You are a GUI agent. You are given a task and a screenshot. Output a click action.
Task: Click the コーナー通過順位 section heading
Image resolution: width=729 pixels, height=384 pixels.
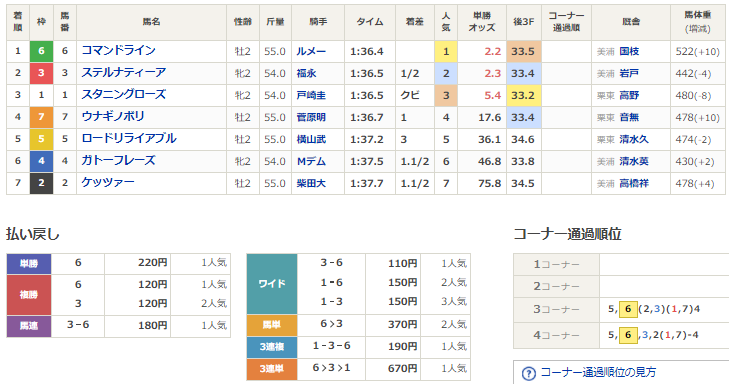567,234
